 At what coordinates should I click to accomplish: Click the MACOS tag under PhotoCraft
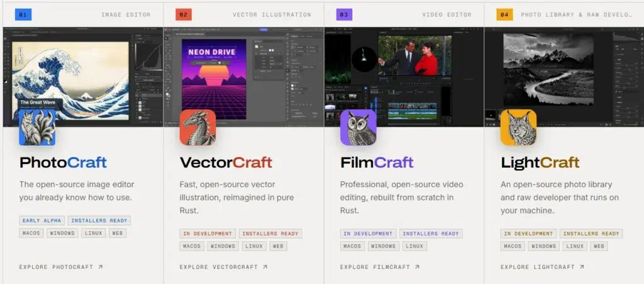[x=31, y=233]
